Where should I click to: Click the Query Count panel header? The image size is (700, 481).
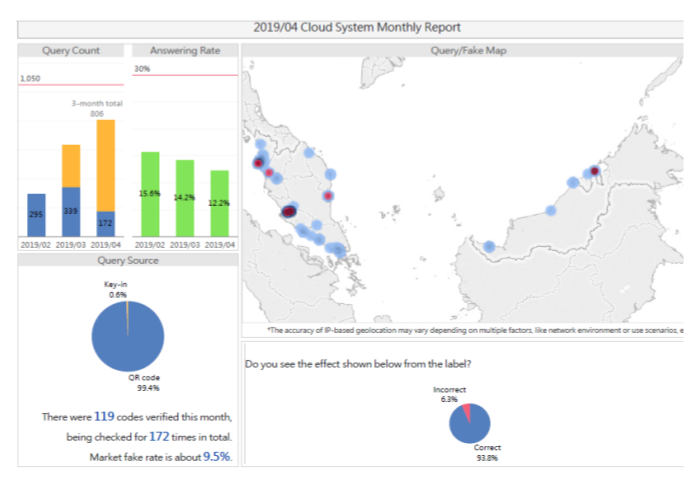(x=71, y=50)
